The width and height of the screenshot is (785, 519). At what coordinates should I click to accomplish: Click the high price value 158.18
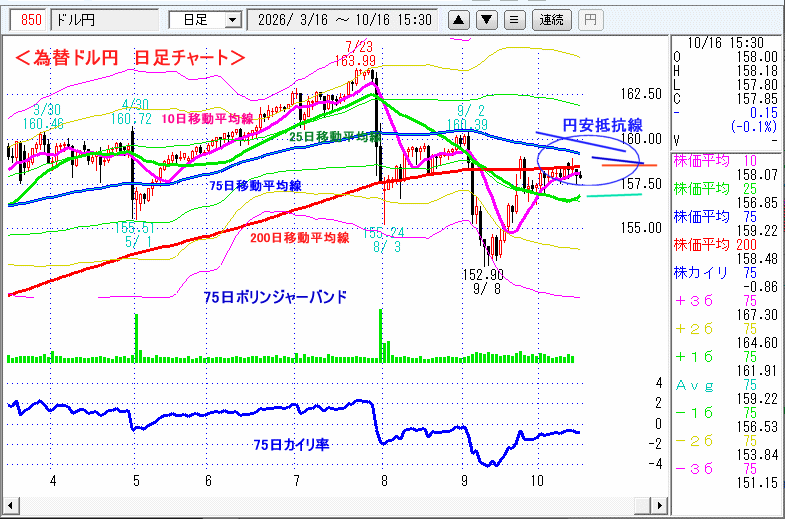tap(757, 71)
